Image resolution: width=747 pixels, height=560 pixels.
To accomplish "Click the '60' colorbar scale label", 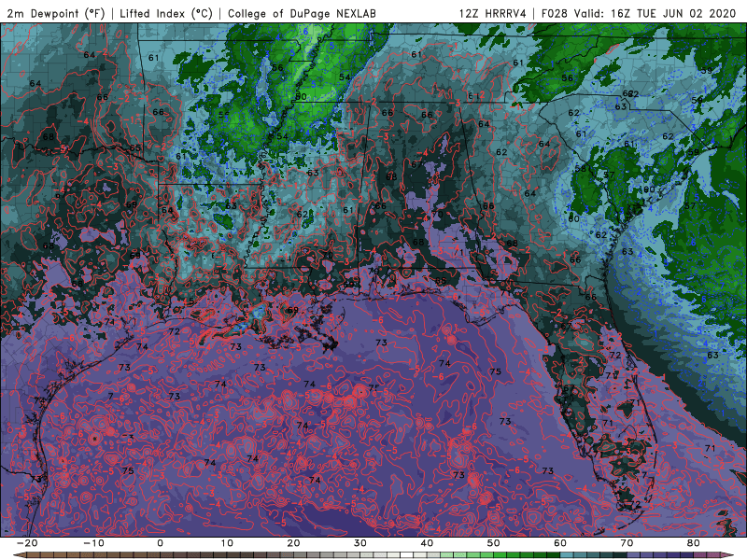I will [560, 543].
